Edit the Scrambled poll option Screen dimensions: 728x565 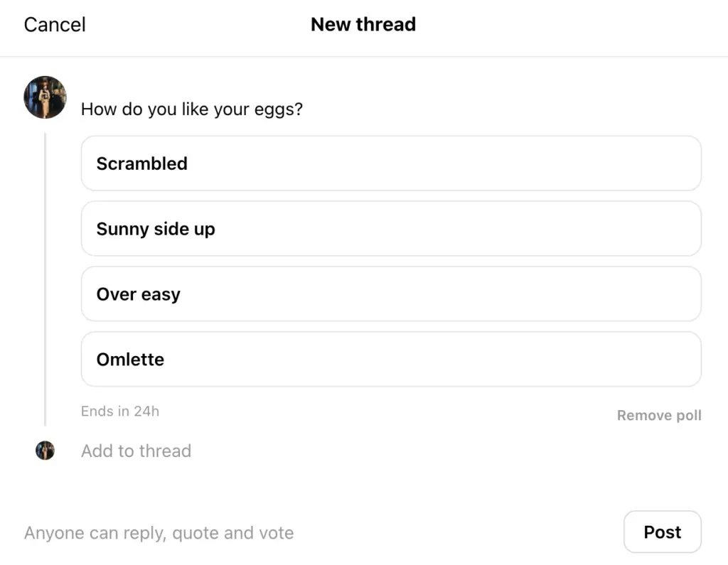[391, 163]
